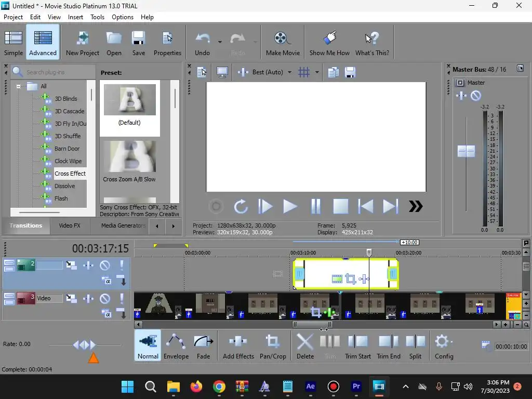
Task: Switch to Advanced mode
Action: click(43, 43)
